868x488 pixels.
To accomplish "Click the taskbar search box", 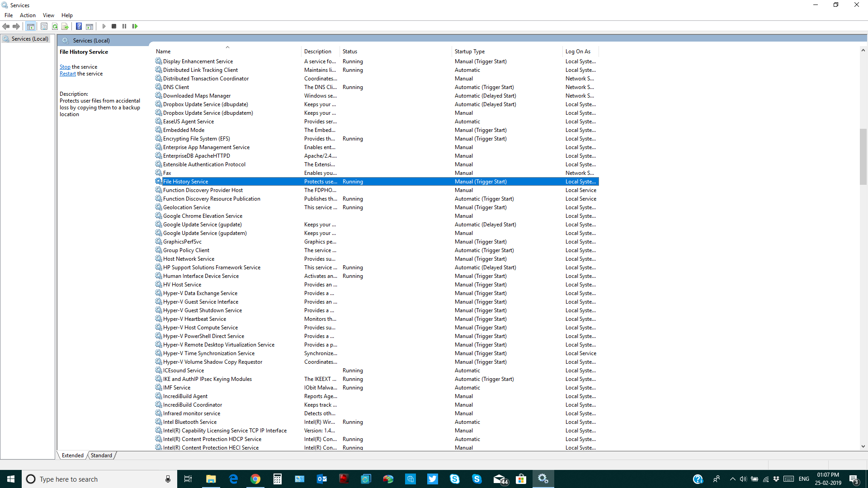I will tap(99, 479).
